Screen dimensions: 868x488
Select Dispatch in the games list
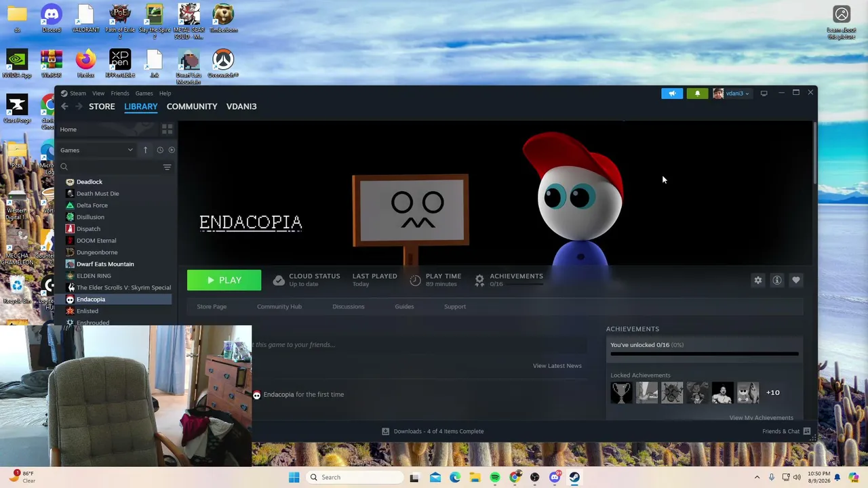coord(88,228)
